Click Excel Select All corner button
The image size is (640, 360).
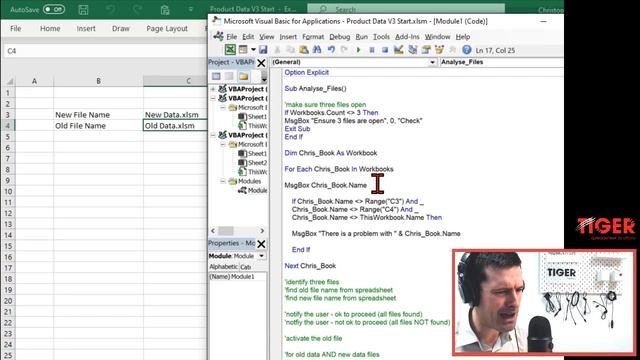tap(9, 81)
